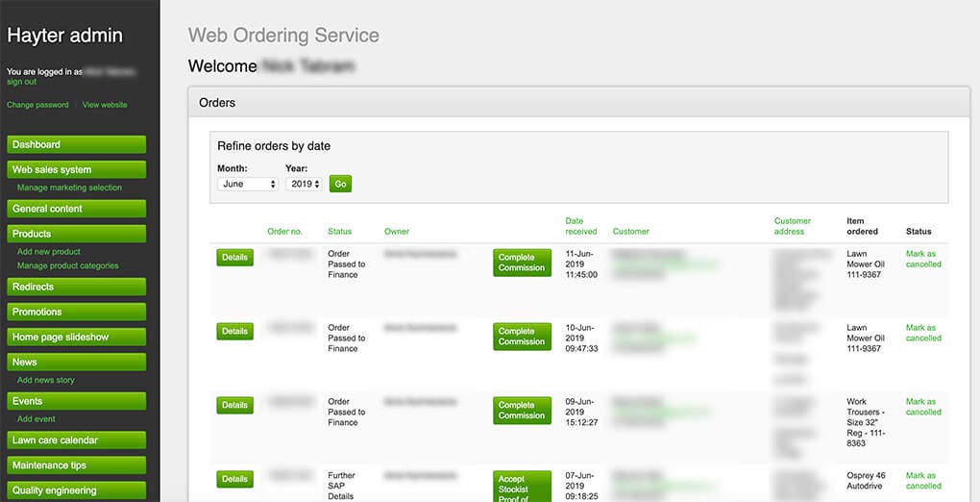980x502 pixels.
Task: Click Add new product link
Action: click(x=49, y=252)
